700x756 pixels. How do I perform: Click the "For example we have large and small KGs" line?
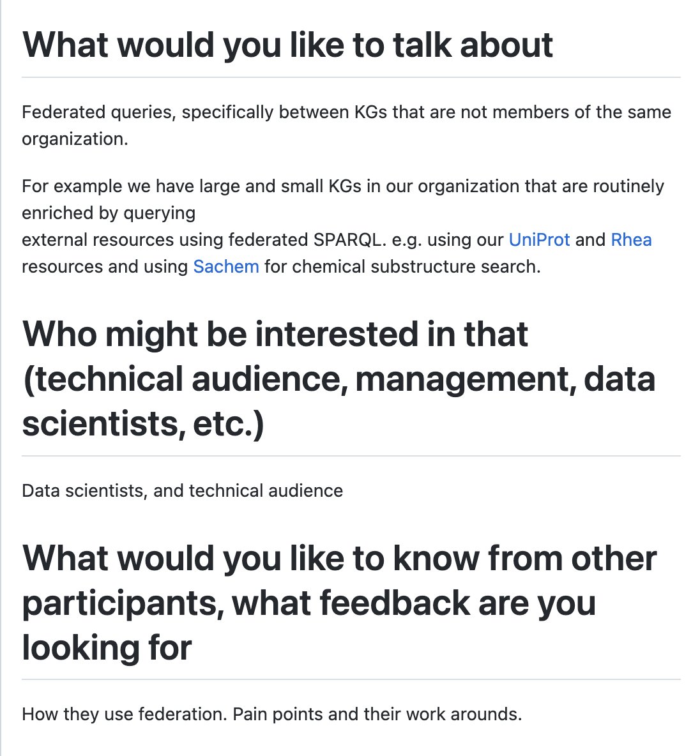(x=343, y=186)
